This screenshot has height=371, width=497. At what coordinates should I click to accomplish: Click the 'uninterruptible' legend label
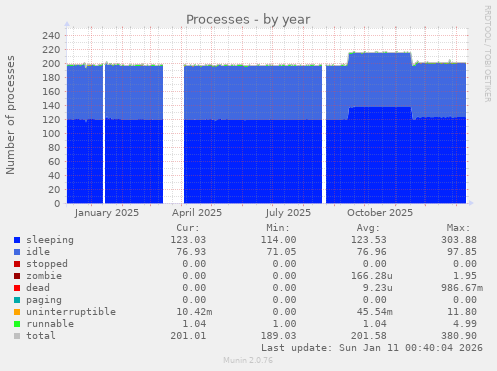pos(71,312)
